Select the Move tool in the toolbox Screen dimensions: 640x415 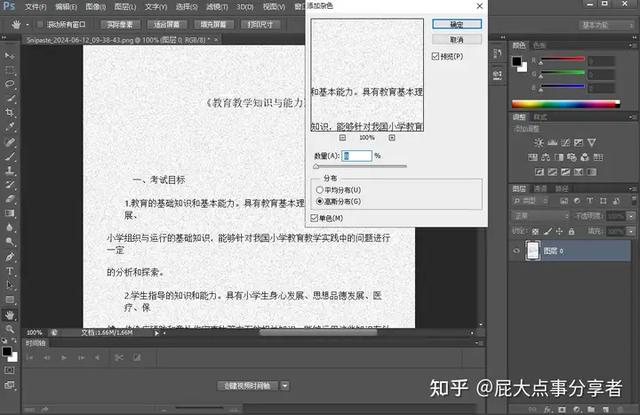click(x=9, y=55)
